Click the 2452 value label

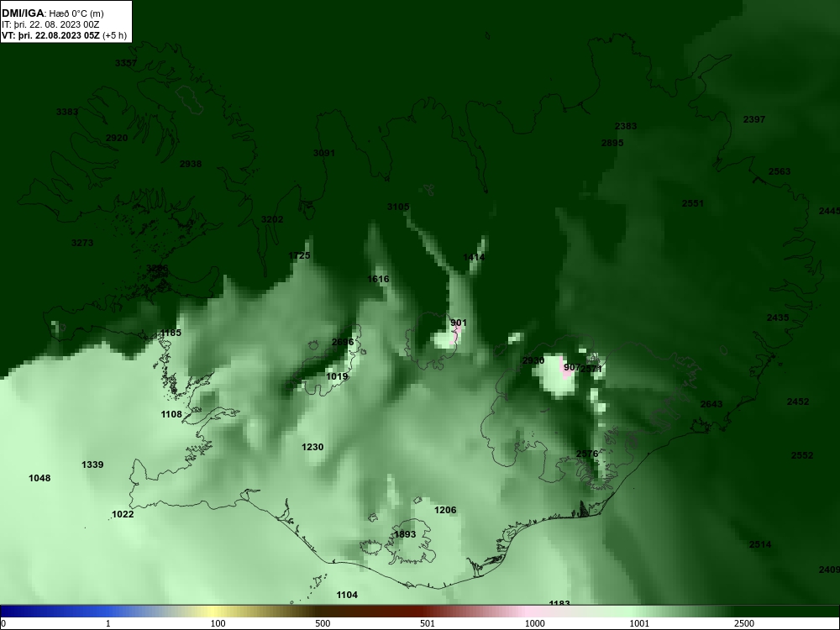pyautogui.click(x=798, y=402)
